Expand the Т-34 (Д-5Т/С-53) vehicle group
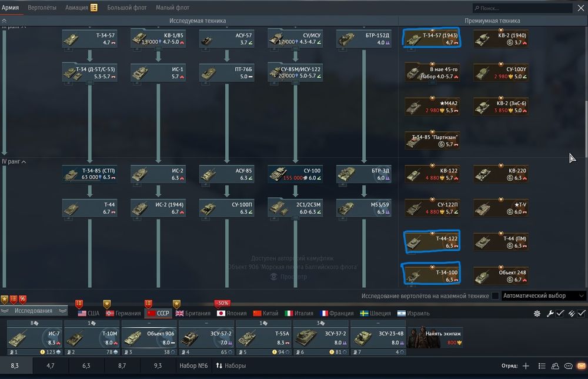The image size is (588, 379). (89, 73)
